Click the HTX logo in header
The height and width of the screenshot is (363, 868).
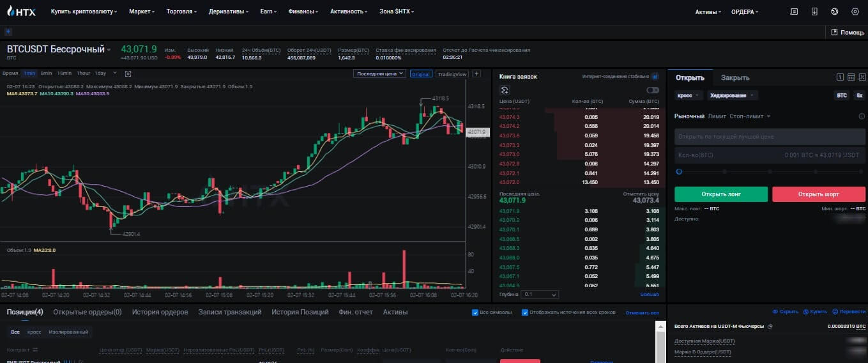[21, 12]
